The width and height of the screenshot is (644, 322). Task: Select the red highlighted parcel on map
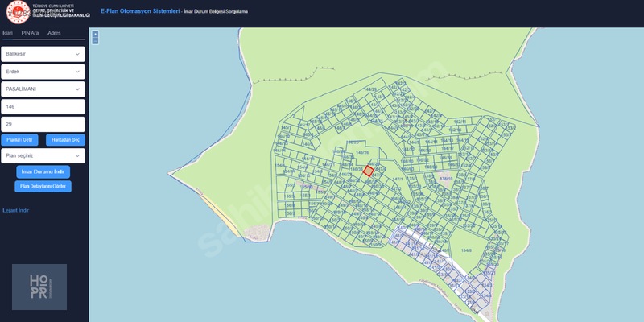pos(369,171)
